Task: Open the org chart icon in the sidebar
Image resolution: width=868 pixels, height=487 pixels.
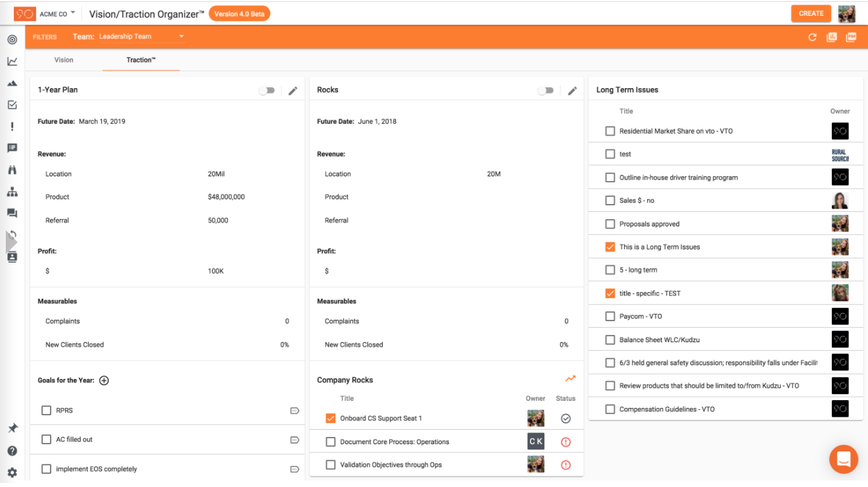Action: pyautogui.click(x=12, y=192)
